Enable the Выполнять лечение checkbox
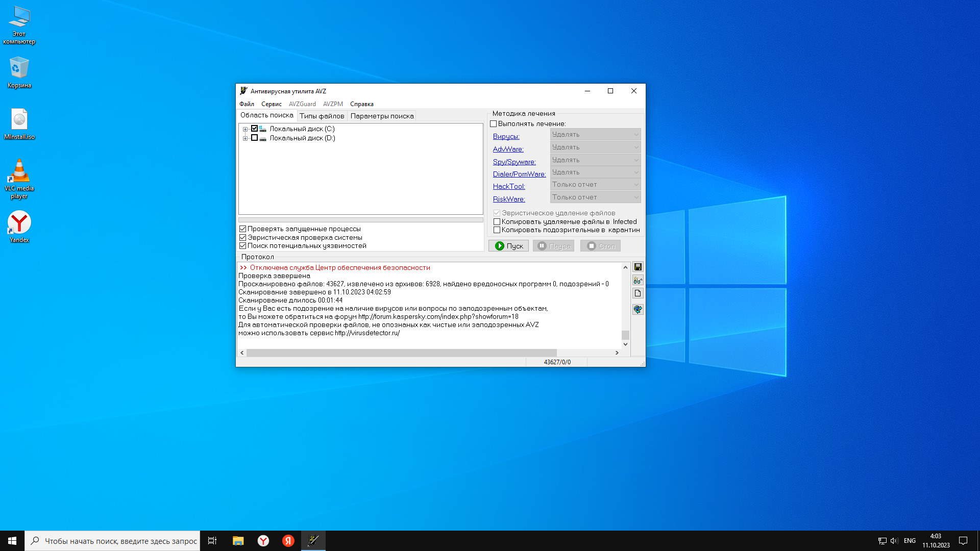The height and width of the screenshot is (551, 980). (494, 123)
